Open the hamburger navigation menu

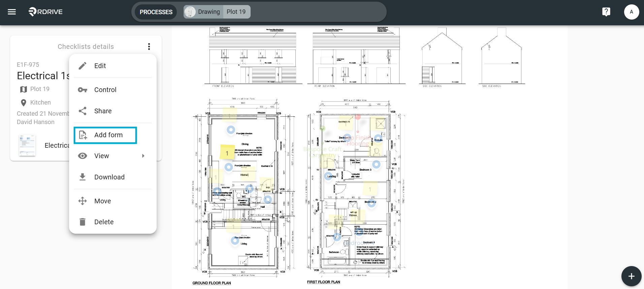pyautogui.click(x=12, y=12)
